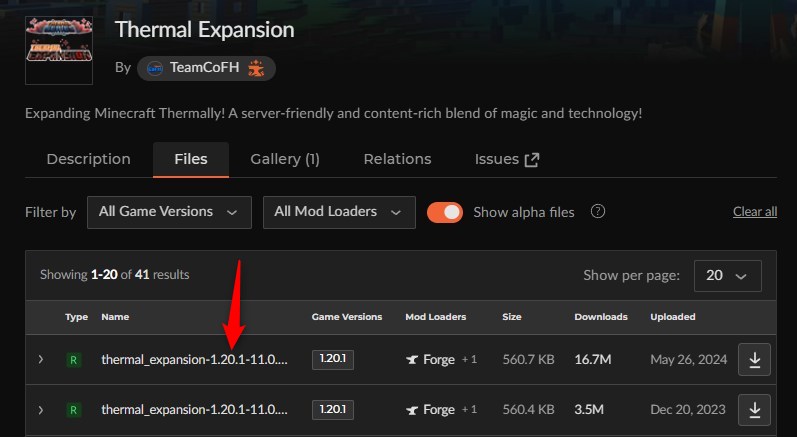Click the Forge anvil icon in the 560.4 KB row

(x=412, y=410)
